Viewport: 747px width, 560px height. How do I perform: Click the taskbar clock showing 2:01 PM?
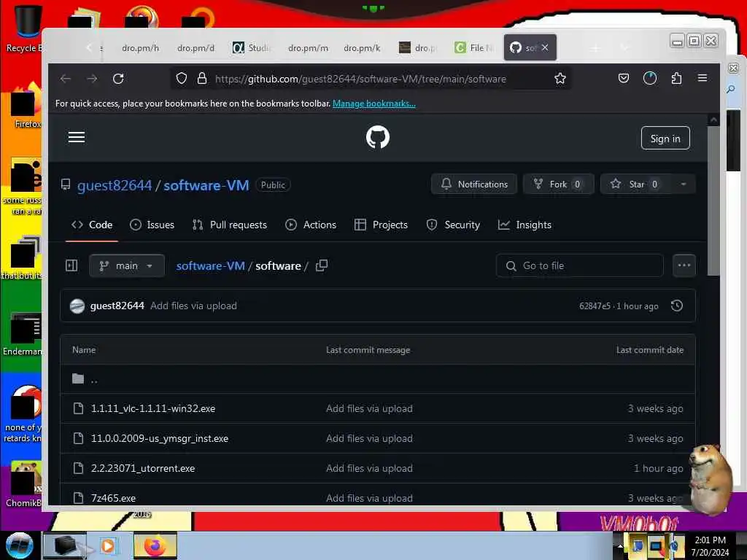[710, 545]
